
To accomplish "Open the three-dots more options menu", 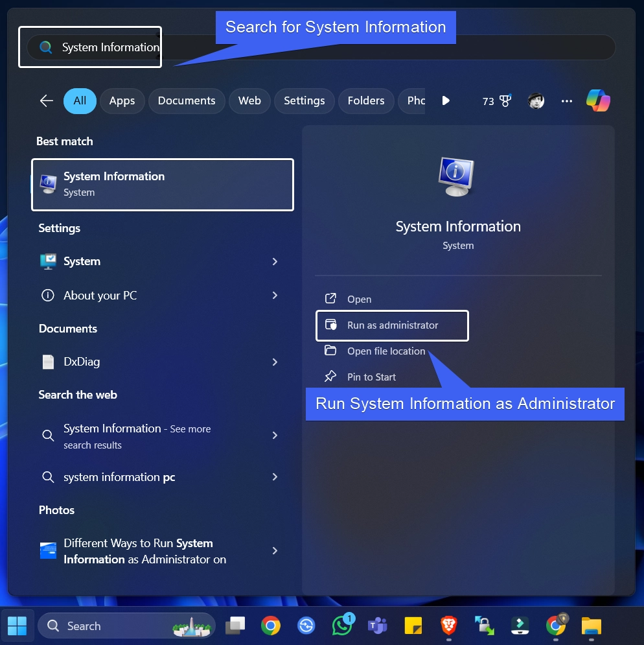I will [x=567, y=101].
